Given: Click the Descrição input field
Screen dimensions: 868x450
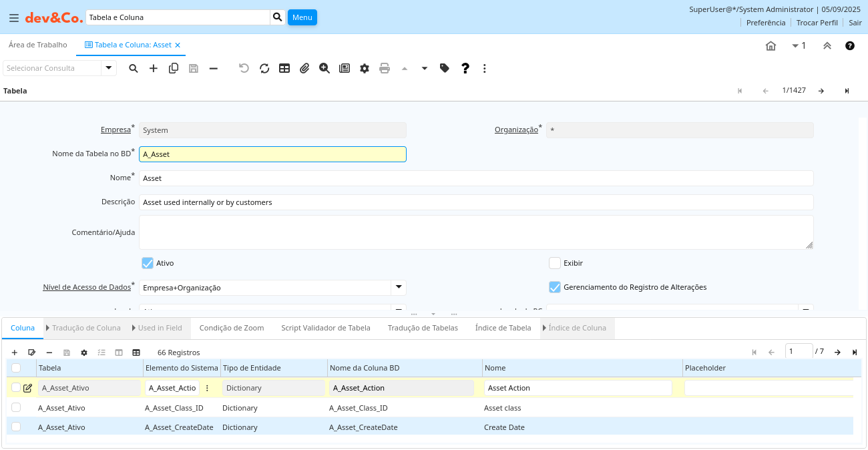Looking at the screenshot, I should pyautogui.click(x=475, y=202).
